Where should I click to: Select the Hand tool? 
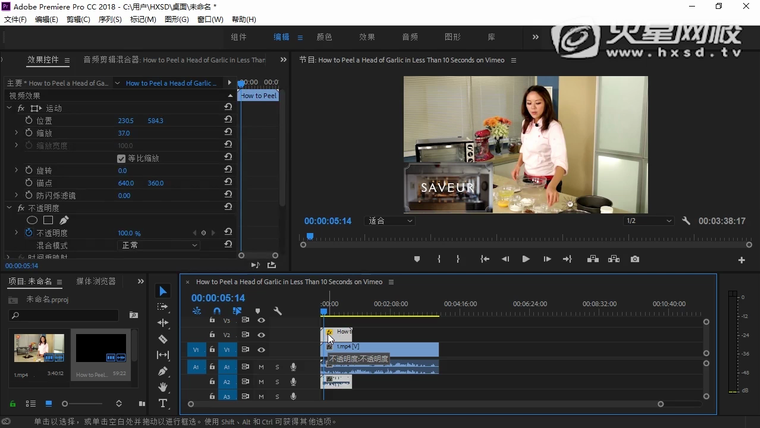tap(163, 387)
